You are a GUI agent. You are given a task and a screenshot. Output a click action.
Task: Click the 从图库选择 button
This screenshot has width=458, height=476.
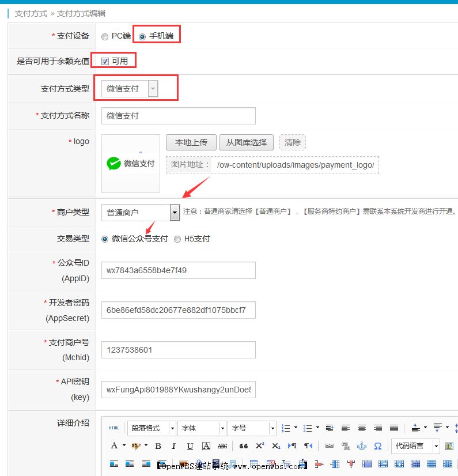pyautogui.click(x=247, y=142)
